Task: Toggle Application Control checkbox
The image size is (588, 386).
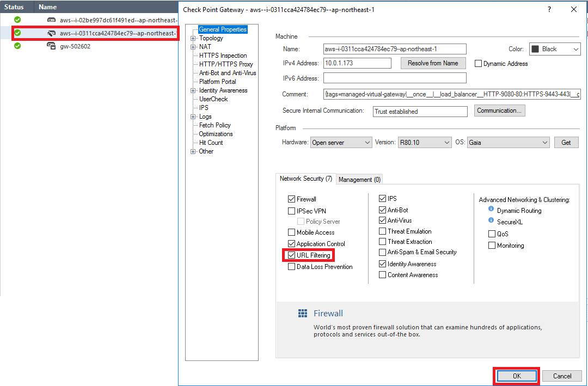Action: coord(291,243)
